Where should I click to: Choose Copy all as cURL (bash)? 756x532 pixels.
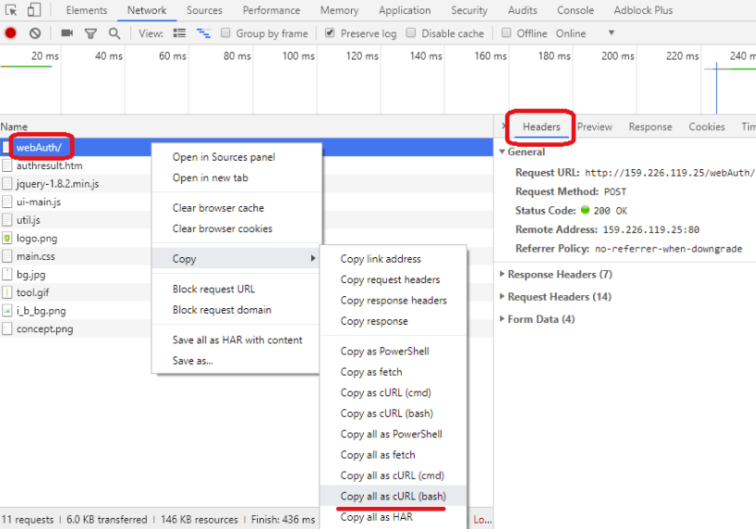click(393, 496)
